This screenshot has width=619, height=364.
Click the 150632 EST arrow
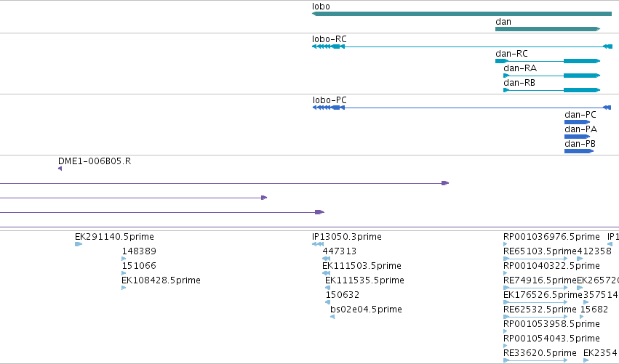(327, 302)
